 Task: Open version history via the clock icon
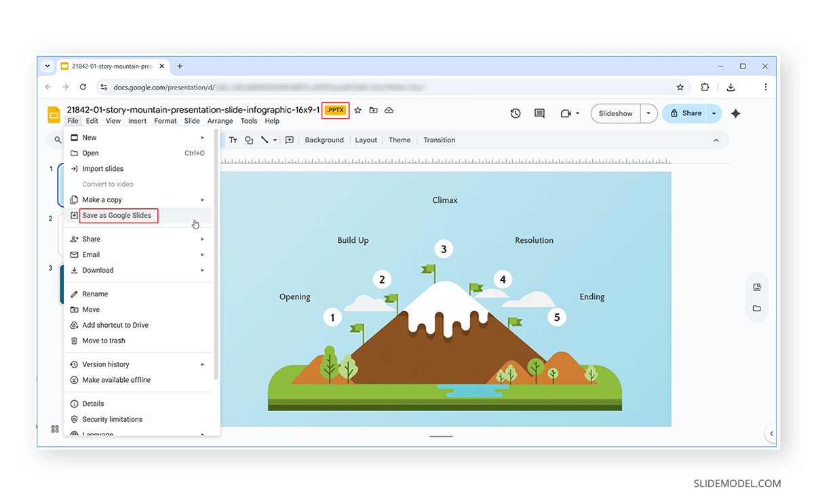[516, 113]
